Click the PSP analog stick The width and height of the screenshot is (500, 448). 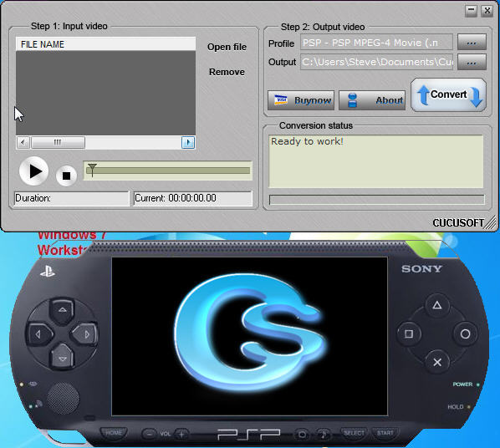click(63, 399)
